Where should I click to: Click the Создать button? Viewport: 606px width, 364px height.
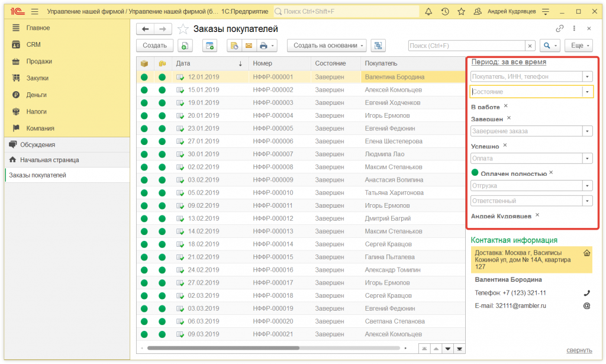154,46
